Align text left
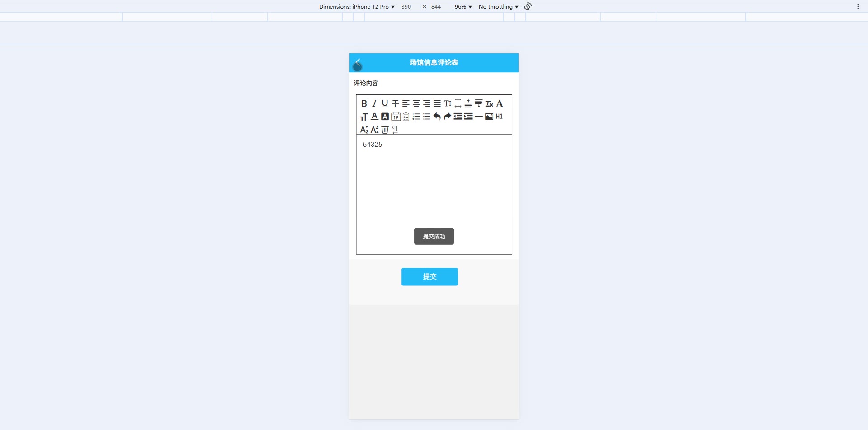 click(x=406, y=103)
